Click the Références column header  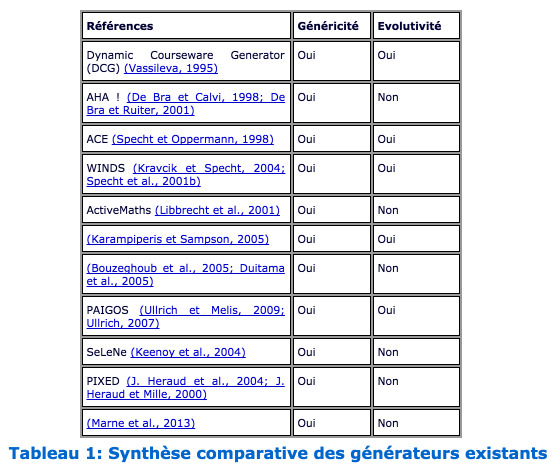186,26
